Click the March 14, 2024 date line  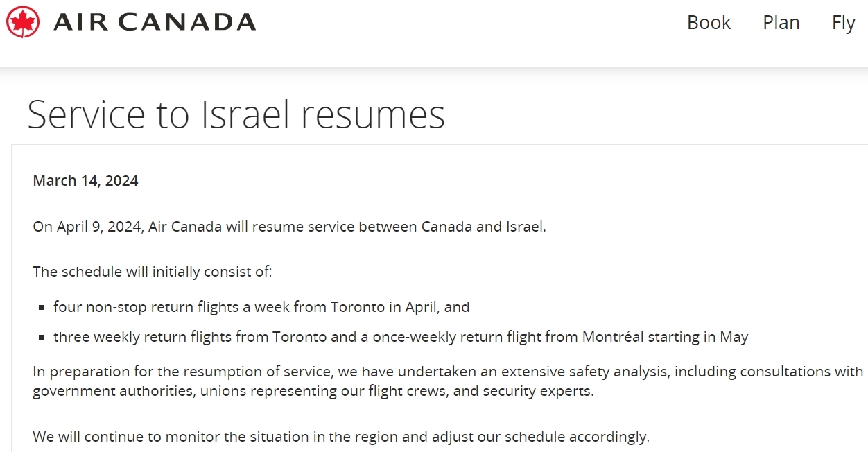[x=85, y=181]
